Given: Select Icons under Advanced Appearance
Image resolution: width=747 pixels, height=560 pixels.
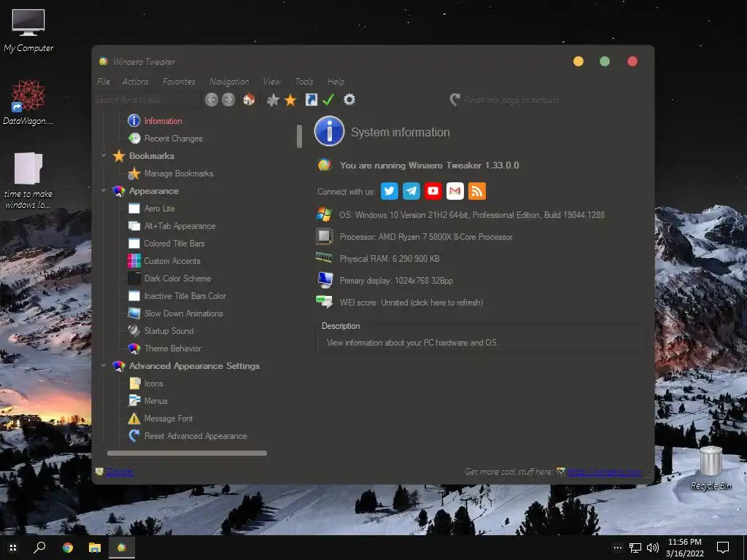Looking at the screenshot, I should (153, 384).
